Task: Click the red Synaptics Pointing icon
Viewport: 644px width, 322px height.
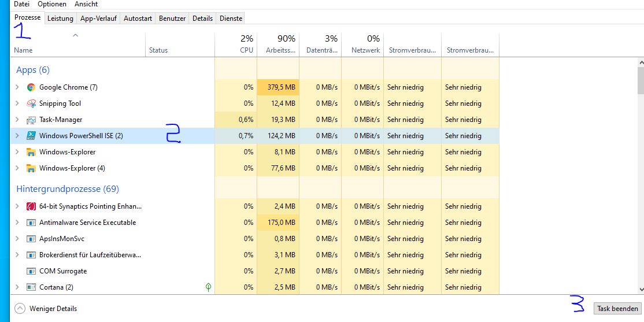Action: tap(31, 206)
